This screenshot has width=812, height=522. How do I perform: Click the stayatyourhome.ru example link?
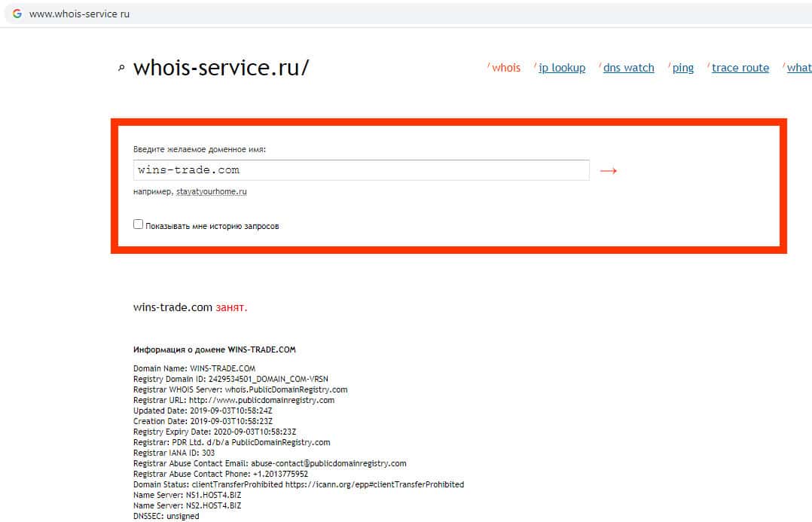pos(211,191)
